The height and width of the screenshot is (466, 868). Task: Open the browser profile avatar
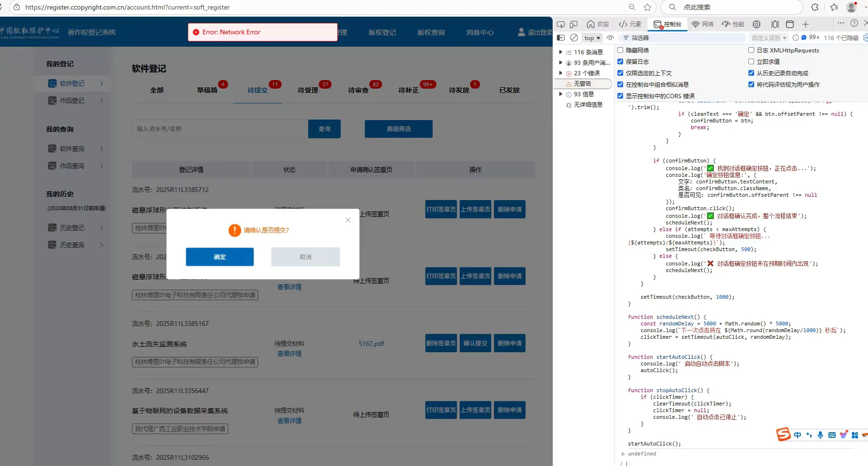tap(851, 7)
